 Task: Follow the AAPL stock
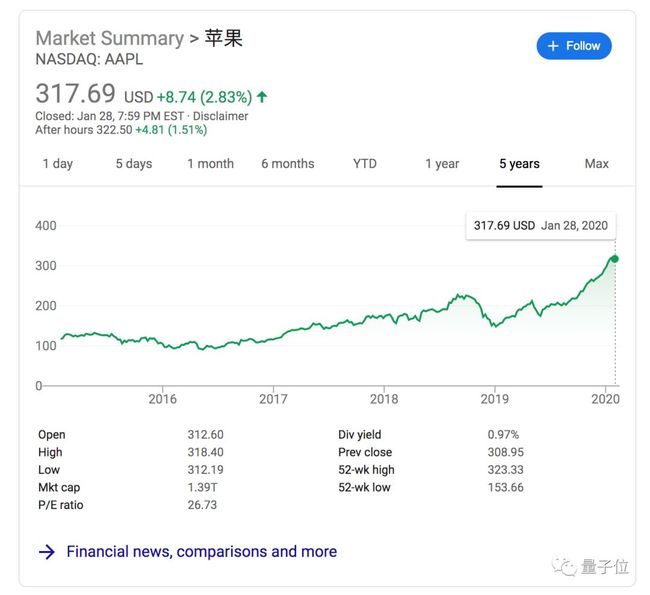pyautogui.click(x=574, y=46)
